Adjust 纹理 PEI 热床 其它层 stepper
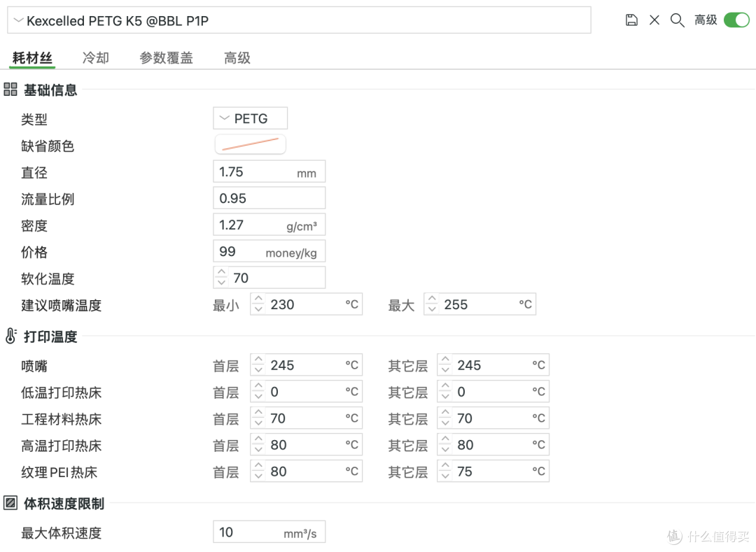The image size is (756, 552). pyautogui.click(x=445, y=471)
